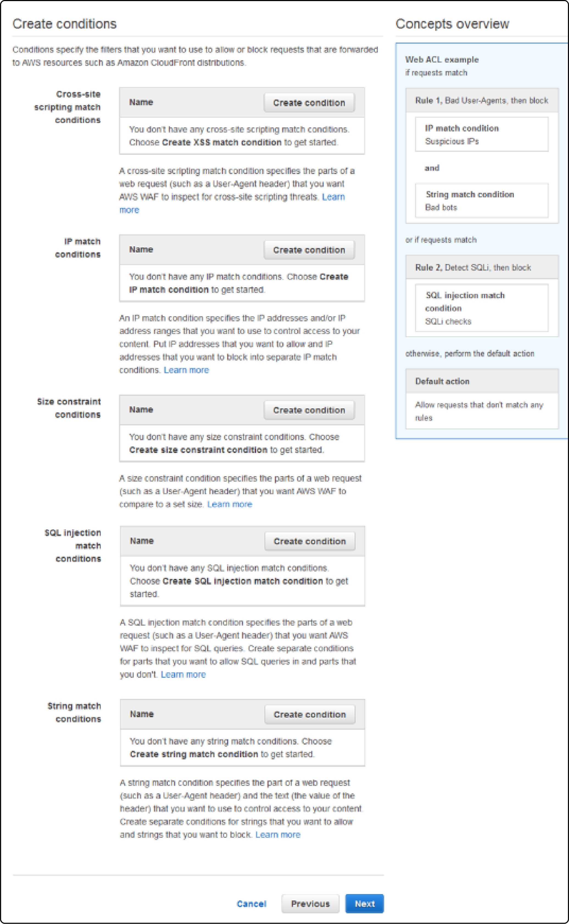
Task: Click the IP match condition Suspicious IPs box
Action: 482,135
